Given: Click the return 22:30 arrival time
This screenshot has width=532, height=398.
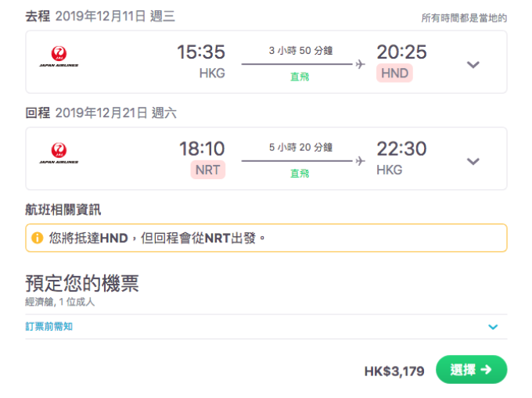Looking at the screenshot, I should 401,149.
